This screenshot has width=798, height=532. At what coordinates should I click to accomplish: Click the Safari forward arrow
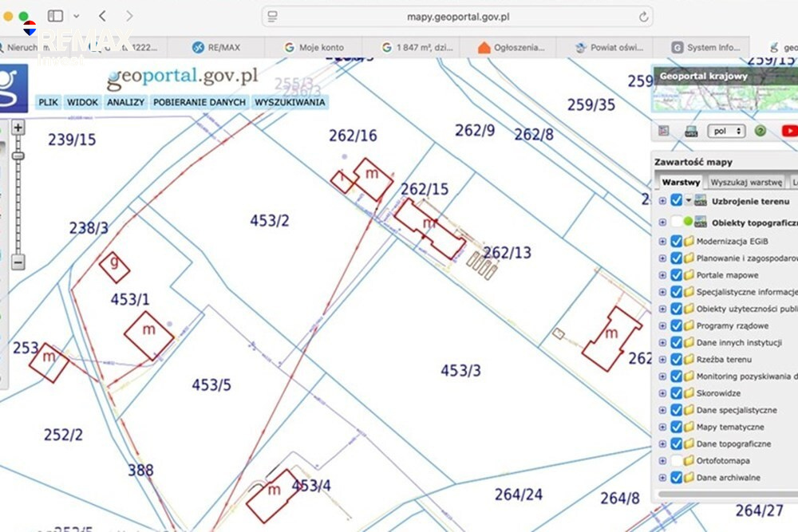pyautogui.click(x=129, y=16)
